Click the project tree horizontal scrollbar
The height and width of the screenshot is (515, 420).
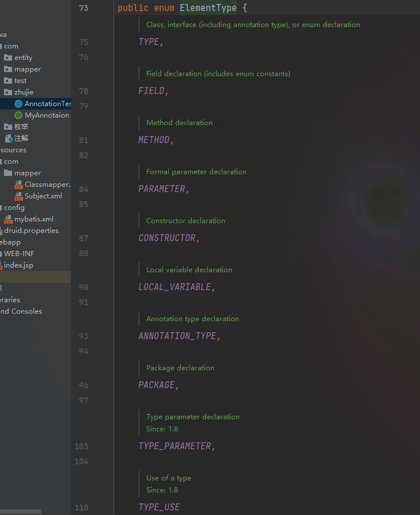20,512
